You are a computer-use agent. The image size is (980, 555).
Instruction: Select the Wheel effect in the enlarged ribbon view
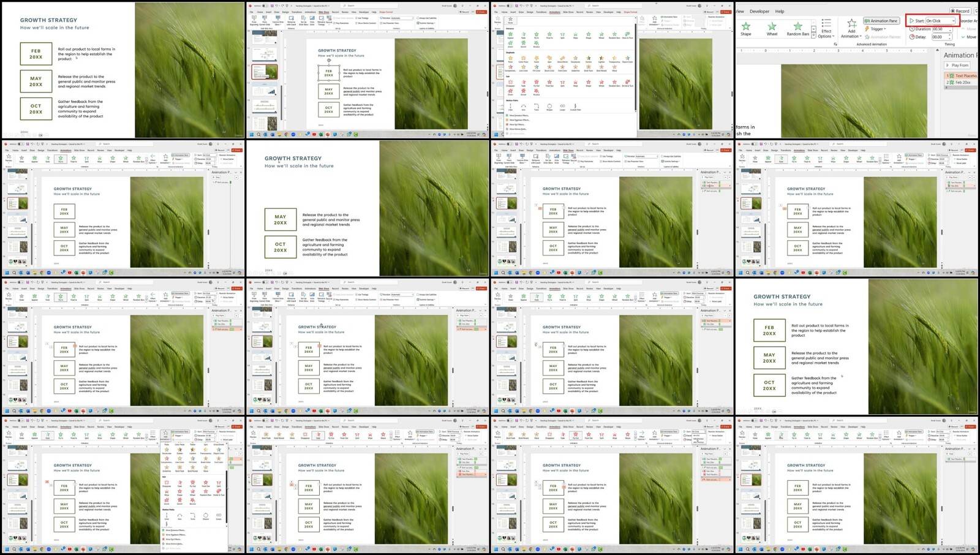tap(772, 29)
